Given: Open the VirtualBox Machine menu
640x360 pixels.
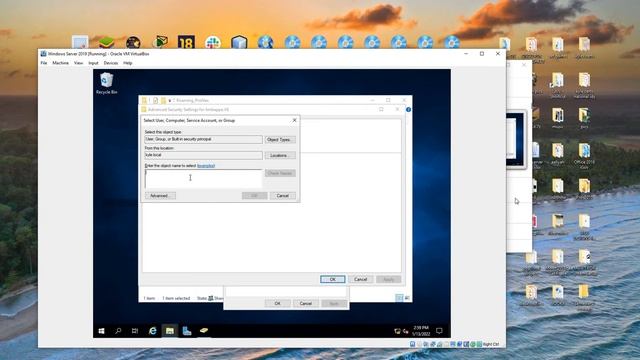Looking at the screenshot, I should coord(60,63).
